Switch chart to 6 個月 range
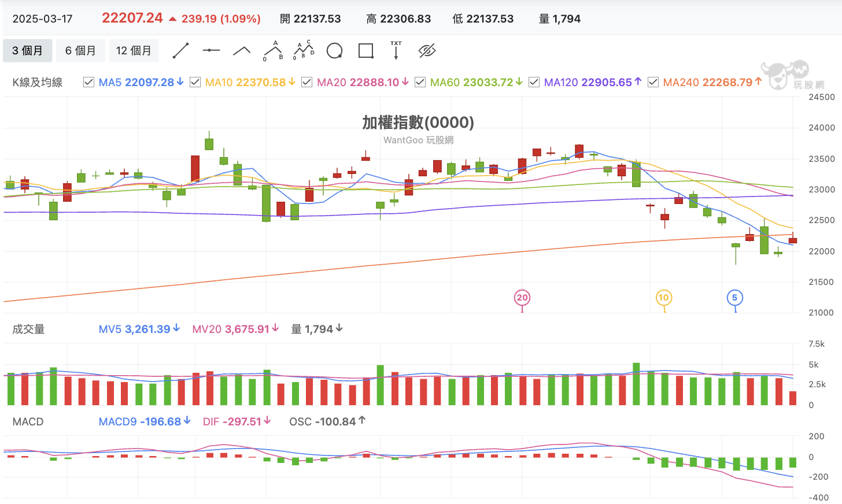Viewport: 842px width, 504px height. pos(80,51)
